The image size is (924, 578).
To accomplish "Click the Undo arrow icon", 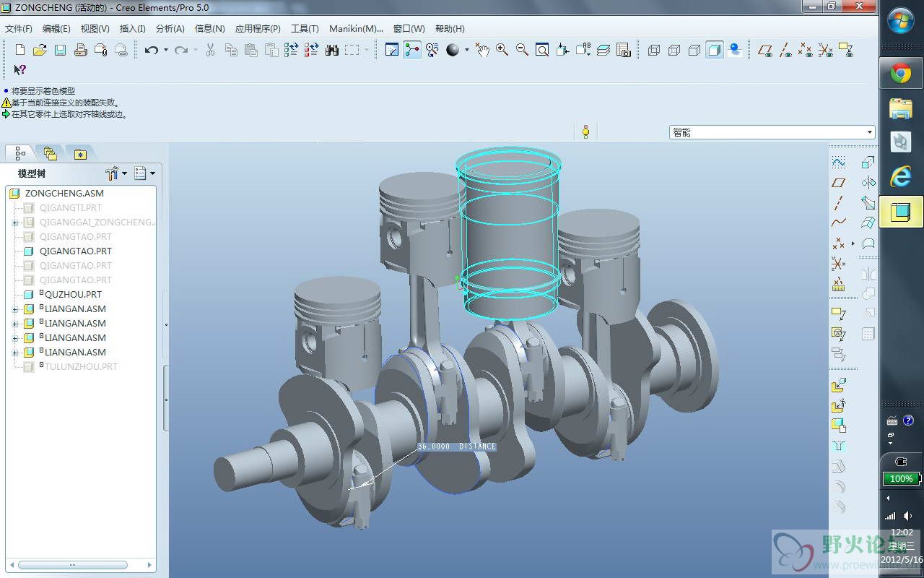I will (151, 50).
